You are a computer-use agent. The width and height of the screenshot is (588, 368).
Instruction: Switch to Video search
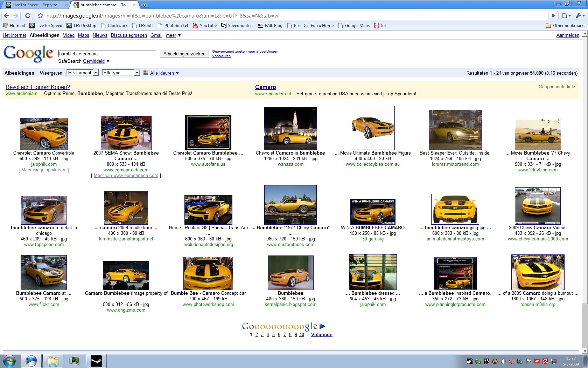tap(69, 35)
